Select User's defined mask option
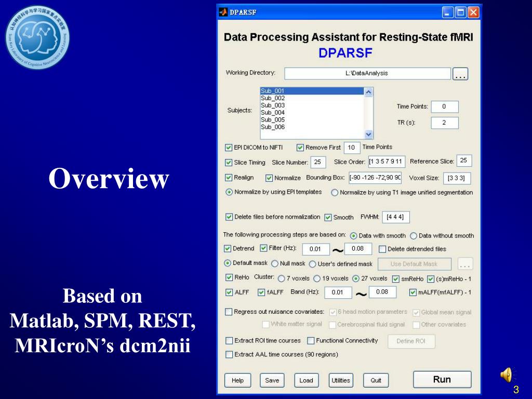Image resolution: width=532 pixels, height=399 pixels. point(312,264)
